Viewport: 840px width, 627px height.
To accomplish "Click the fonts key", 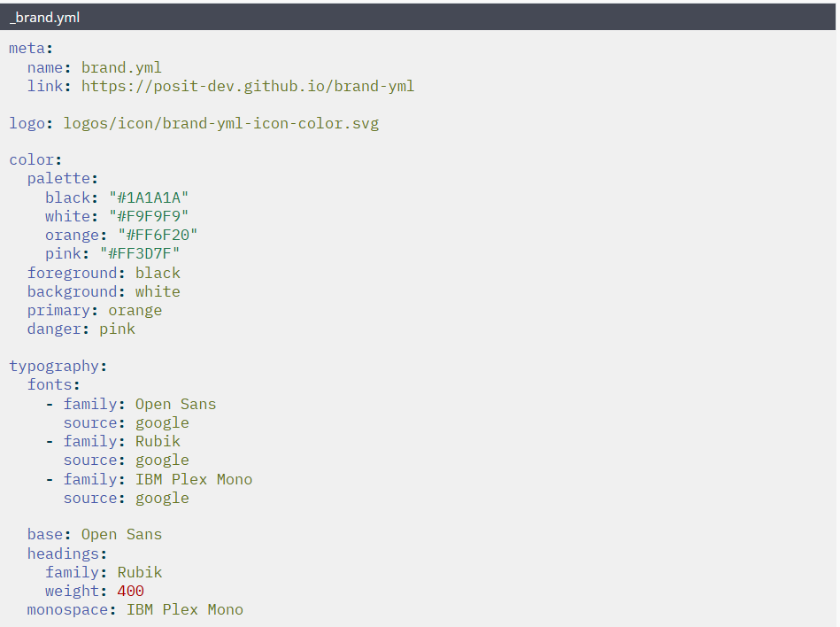I will [x=50, y=384].
